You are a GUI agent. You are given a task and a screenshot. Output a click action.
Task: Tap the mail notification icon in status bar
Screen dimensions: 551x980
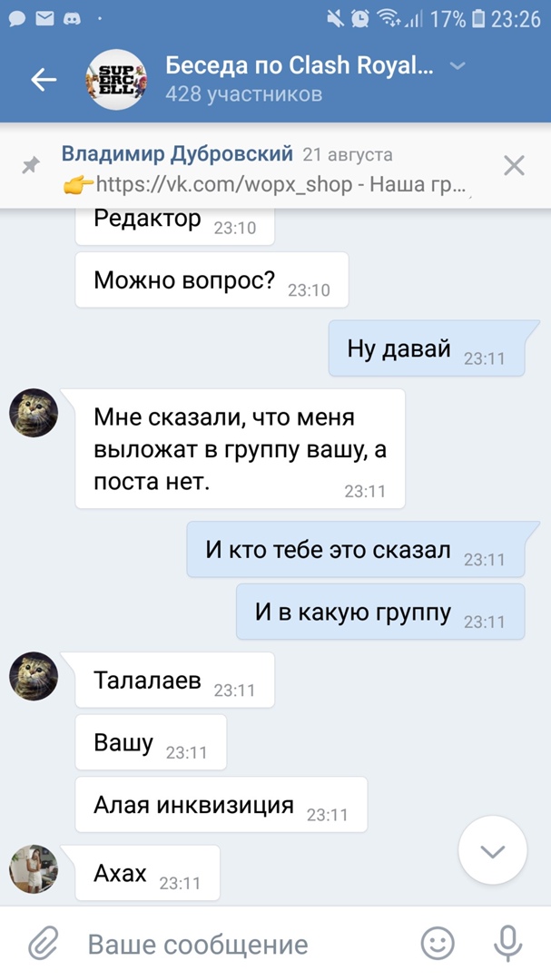[44, 19]
